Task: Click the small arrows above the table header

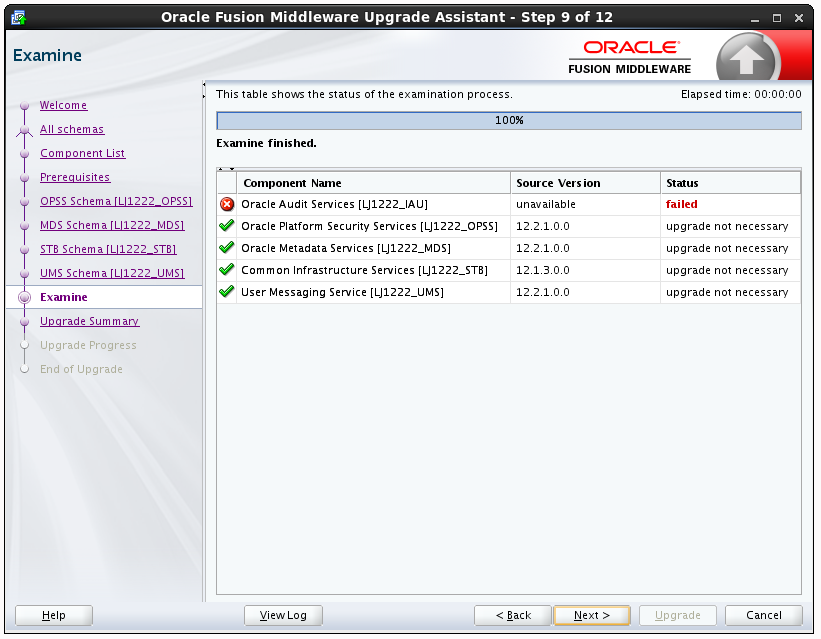Action: [226, 169]
